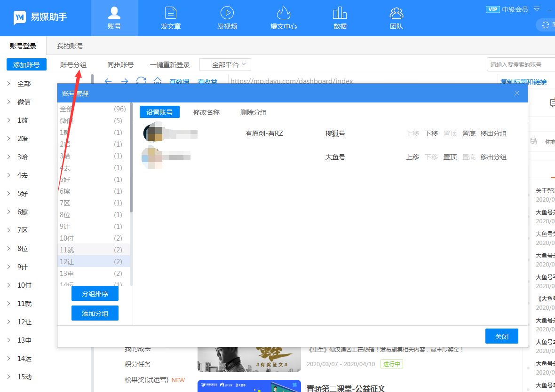Viewport: 555px width, 392px height.
Task: Open the 发文章 article publishing section
Action: point(171,18)
